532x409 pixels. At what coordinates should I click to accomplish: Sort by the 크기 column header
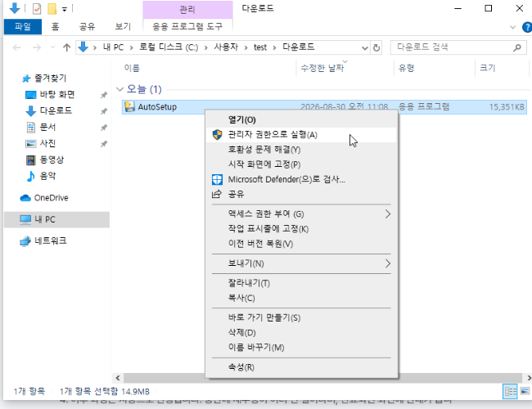pos(488,68)
